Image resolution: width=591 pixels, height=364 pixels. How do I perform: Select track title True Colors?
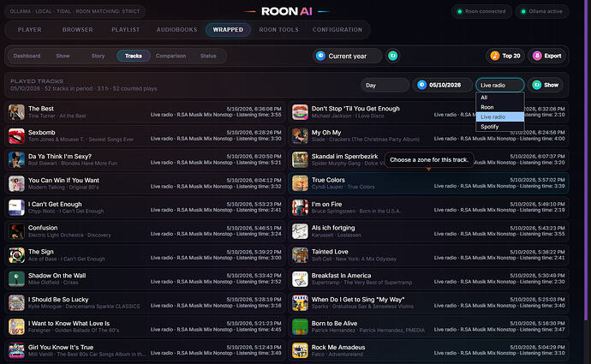pos(328,180)
